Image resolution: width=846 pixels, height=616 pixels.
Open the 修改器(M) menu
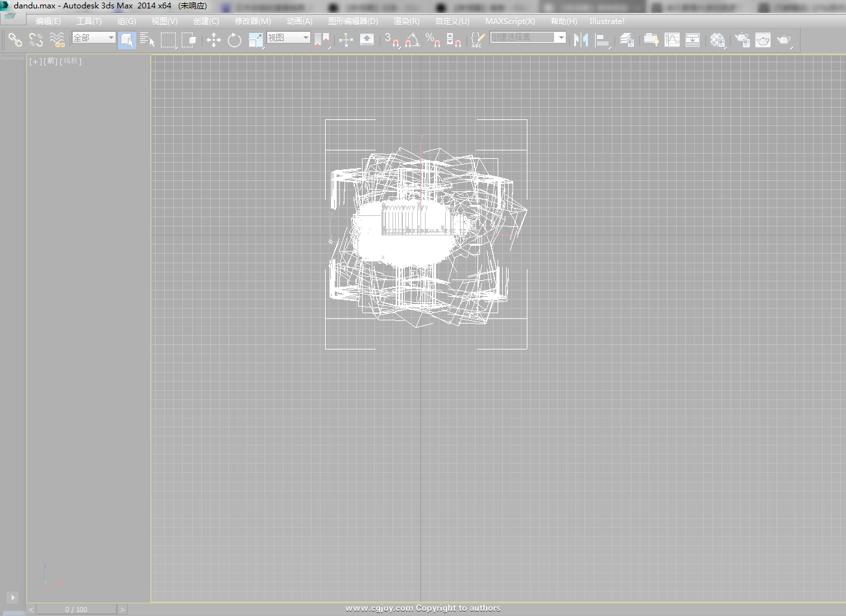[x=252, y=21]
